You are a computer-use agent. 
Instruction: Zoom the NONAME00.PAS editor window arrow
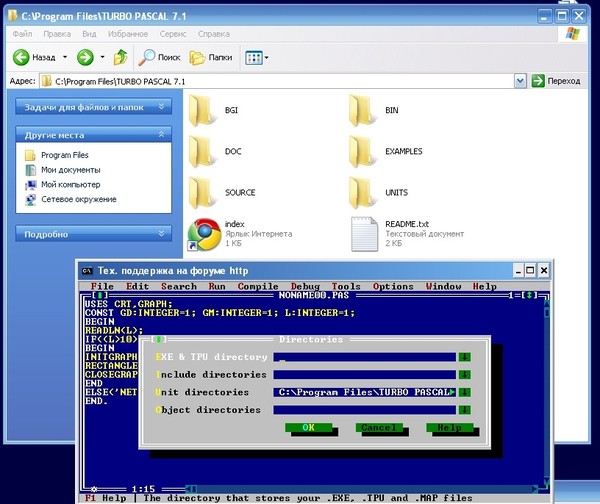pos(529,295)
